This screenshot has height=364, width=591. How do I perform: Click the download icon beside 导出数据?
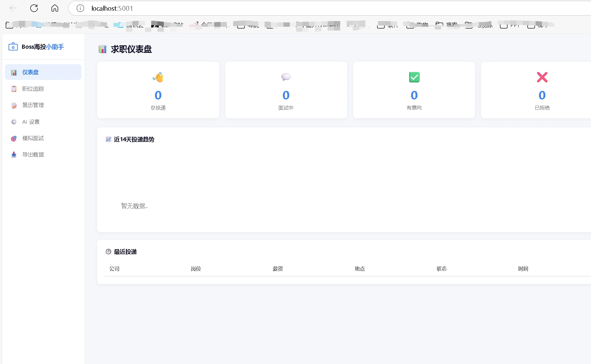(14, 155)
